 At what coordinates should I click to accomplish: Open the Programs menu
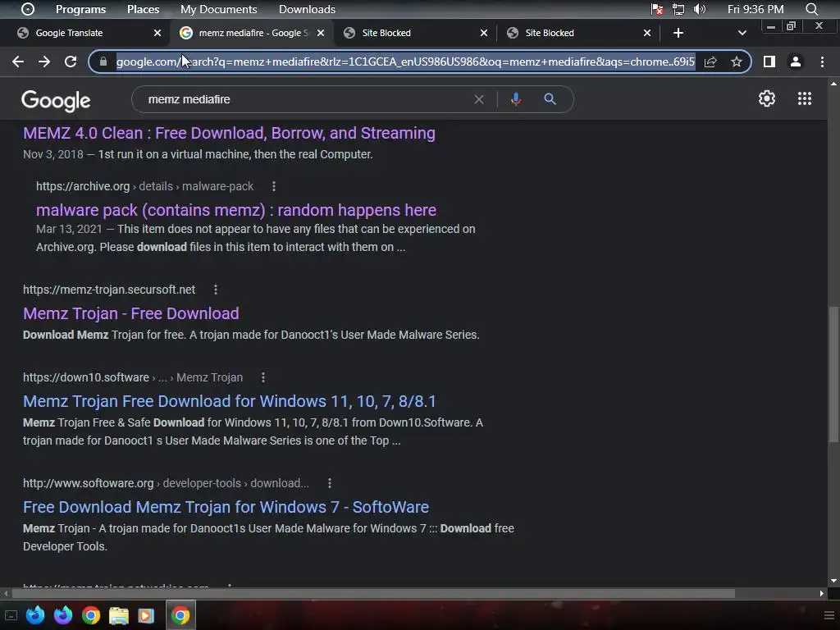coord(80,9)
